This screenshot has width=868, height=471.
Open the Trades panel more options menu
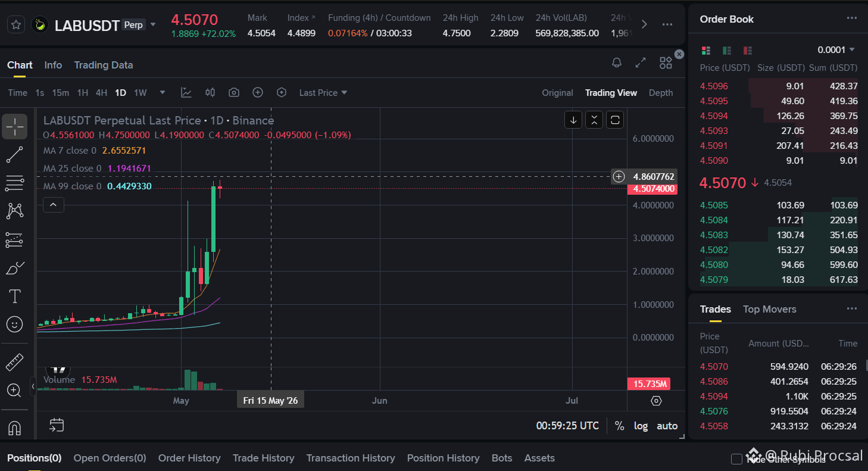[852, 308]
